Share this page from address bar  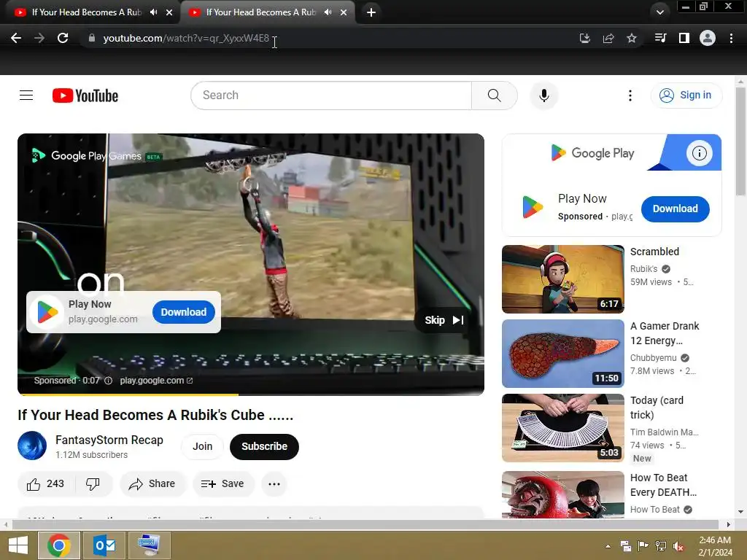coord(608,38)
